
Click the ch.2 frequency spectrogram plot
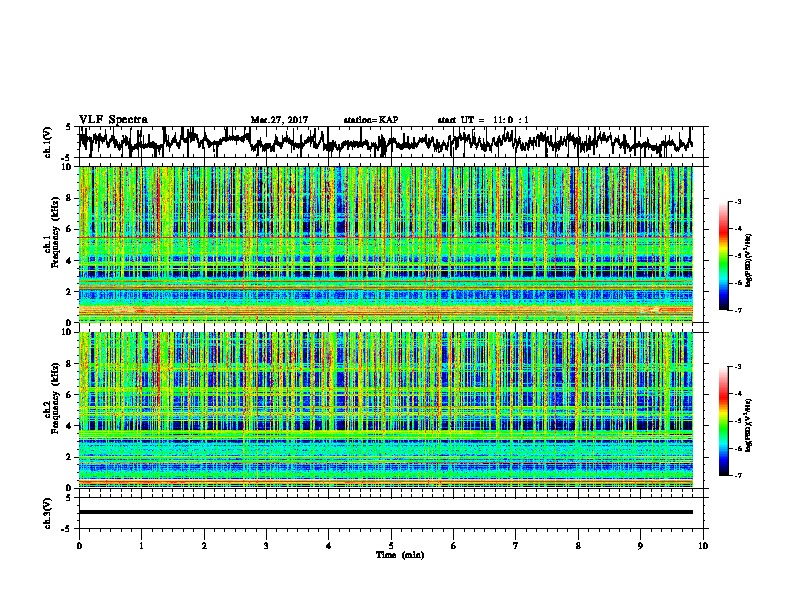385,410
